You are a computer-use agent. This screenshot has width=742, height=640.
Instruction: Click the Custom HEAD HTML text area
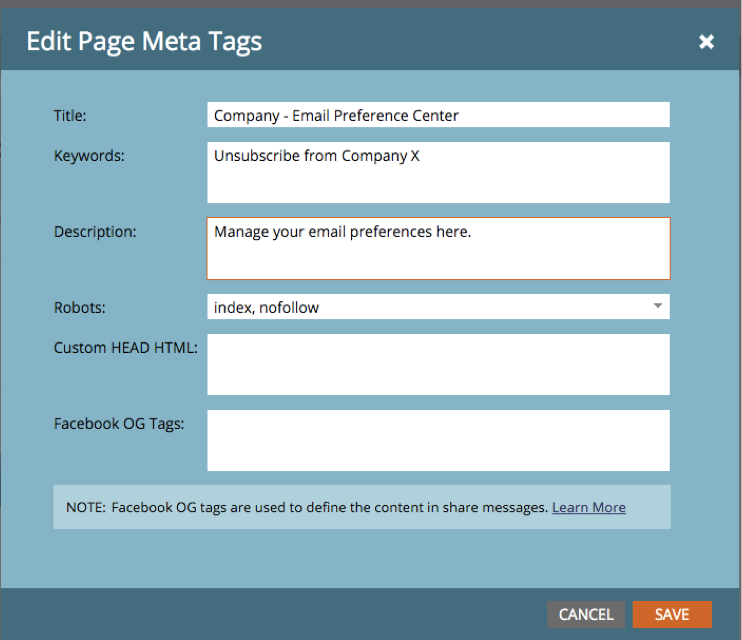pyautogui.click(x=437, y=364)
